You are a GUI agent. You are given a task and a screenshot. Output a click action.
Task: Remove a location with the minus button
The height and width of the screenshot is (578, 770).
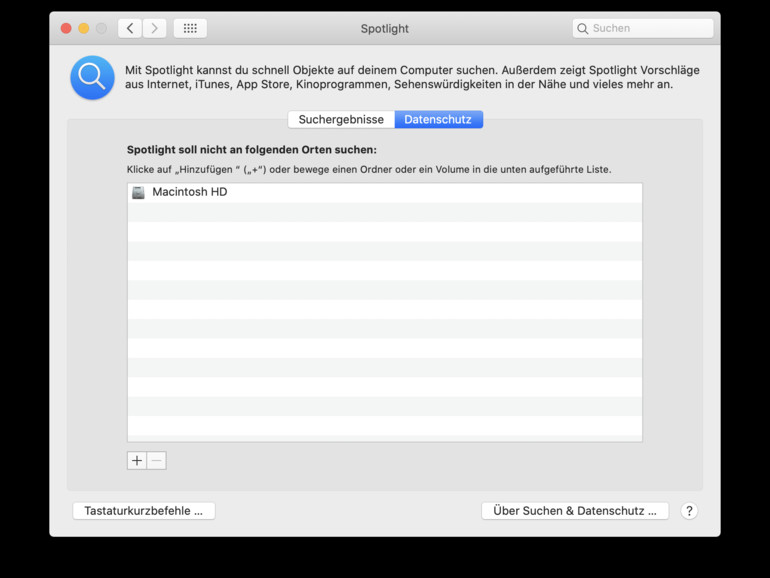click(x=157, y=461)
